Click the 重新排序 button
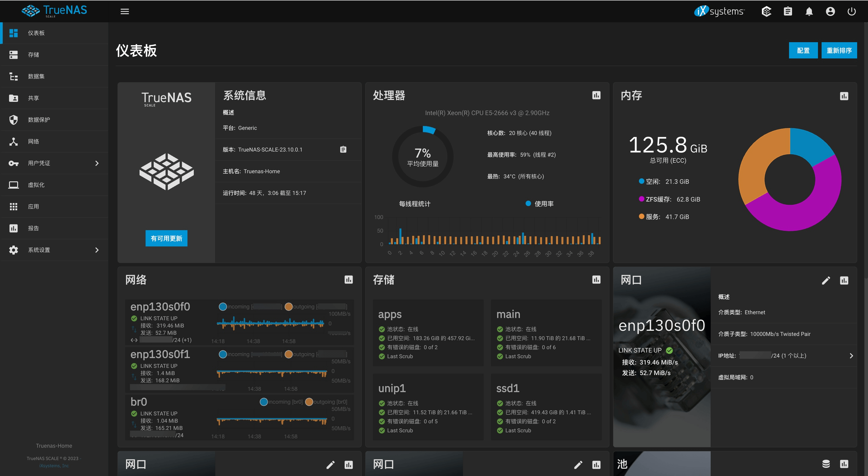Viewport: 868px width, 476px height. click(839, 51)
